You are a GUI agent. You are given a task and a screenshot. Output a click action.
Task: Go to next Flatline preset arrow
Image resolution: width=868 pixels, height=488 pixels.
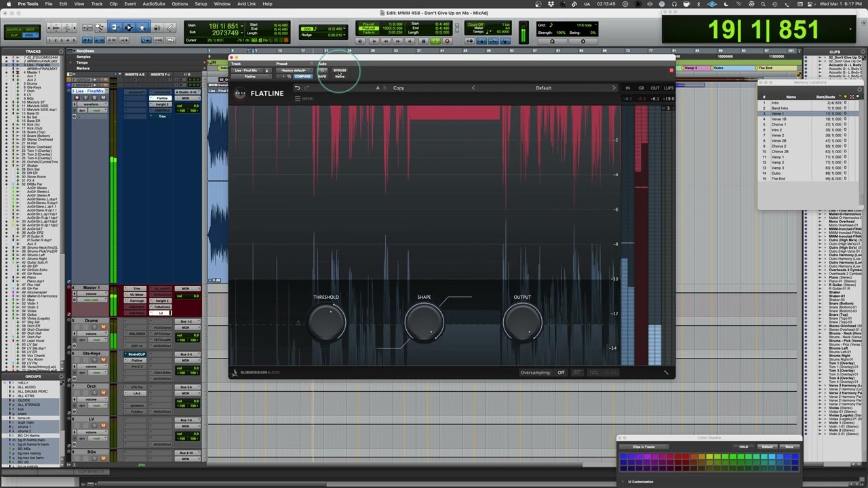(614, 88)
